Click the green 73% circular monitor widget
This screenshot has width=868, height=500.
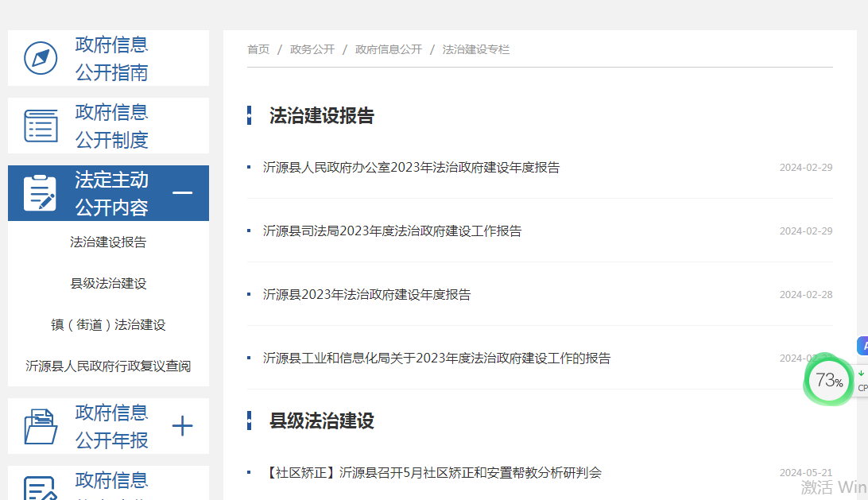(829, 381)
